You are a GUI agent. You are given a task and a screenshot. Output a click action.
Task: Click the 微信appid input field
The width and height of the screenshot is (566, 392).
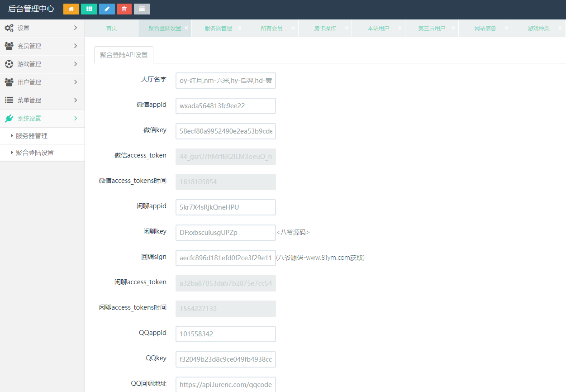(x=225, y=106)
